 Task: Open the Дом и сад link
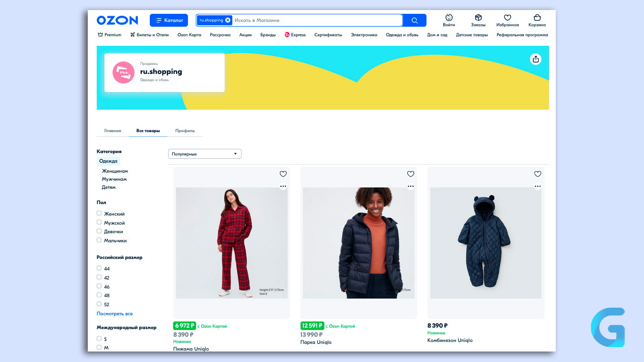[437, 35]
